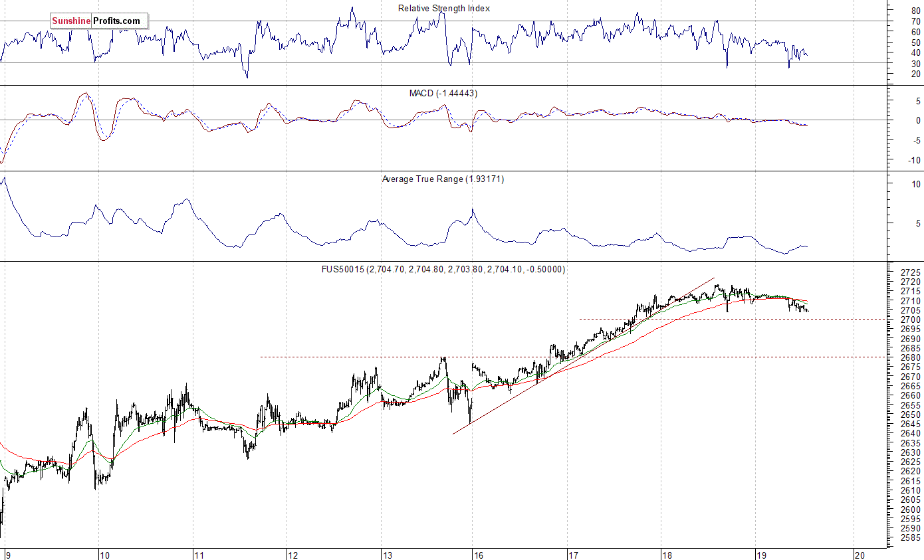Click the MACD (-1.44443) panel title
The width and height of the screenshot is (924, 560).
(x=443, y=94)
